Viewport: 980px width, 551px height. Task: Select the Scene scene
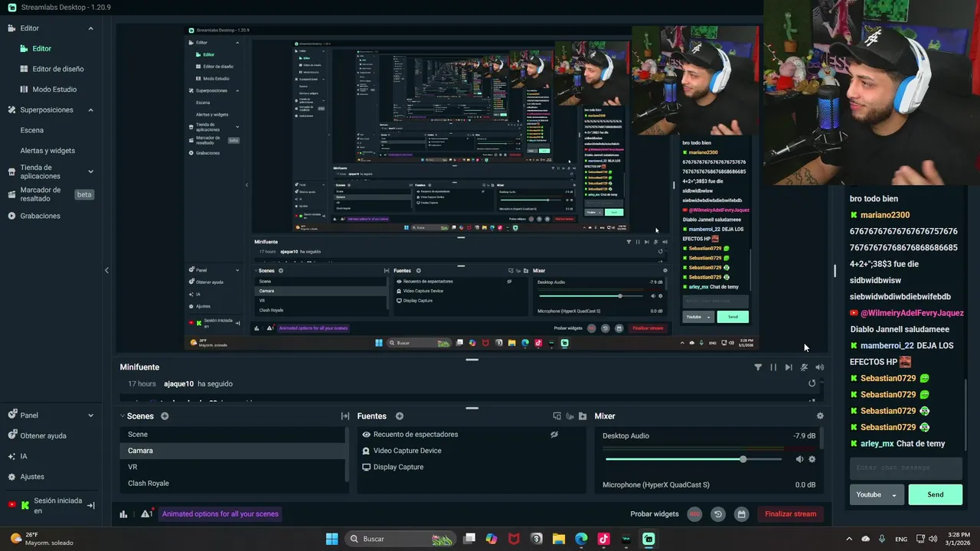click(232, 435)
